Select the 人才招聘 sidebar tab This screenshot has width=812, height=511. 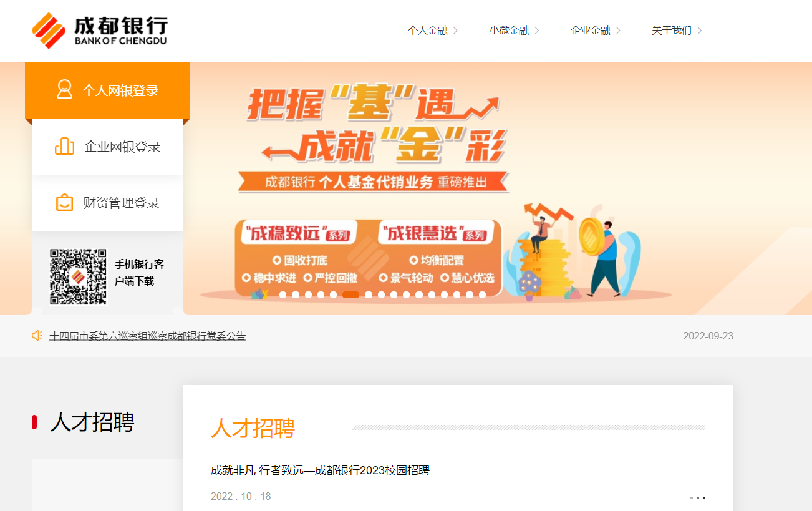point(92,422)
